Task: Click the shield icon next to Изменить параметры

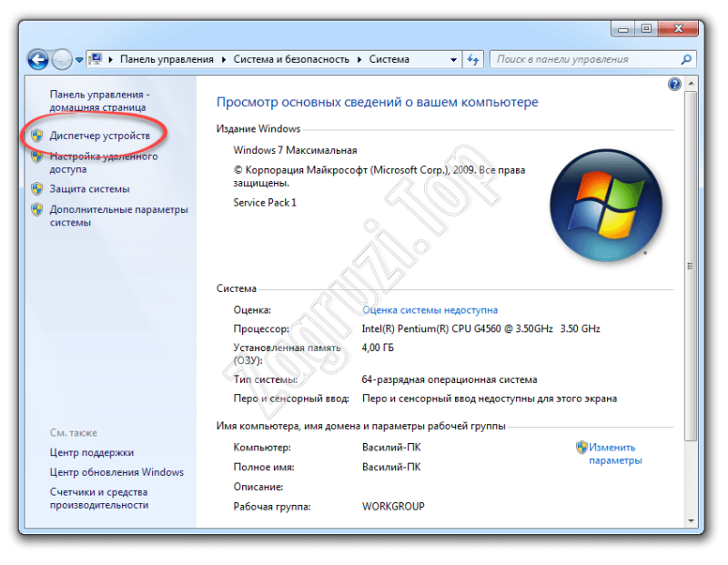Action: pyautogui.click(x=581, y=447)
